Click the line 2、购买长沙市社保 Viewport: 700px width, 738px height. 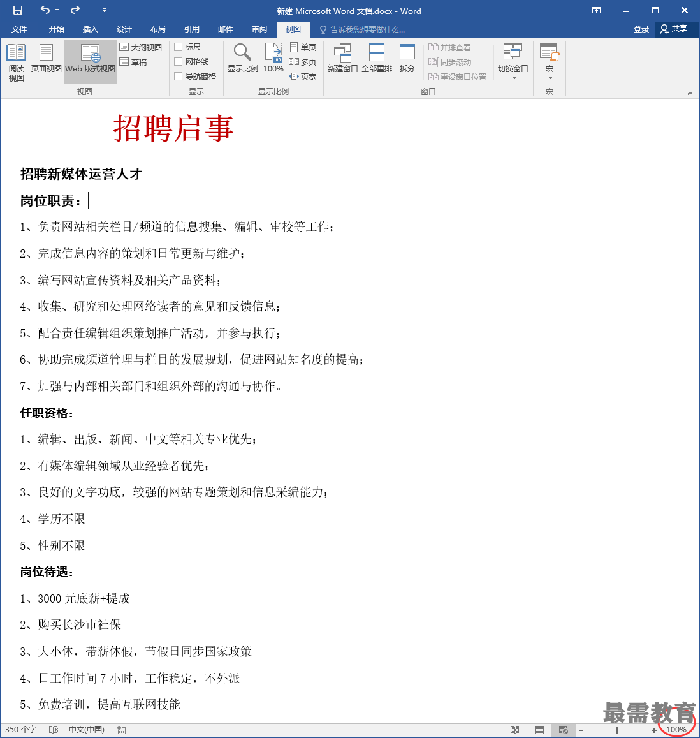(x=71, y=625)
